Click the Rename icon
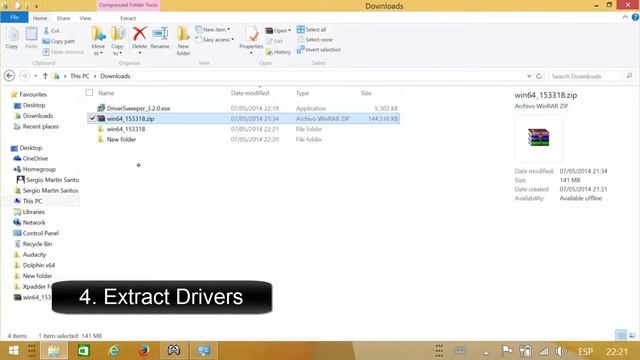640x360 pixels. pyautogui.click(x=160, y=38)
